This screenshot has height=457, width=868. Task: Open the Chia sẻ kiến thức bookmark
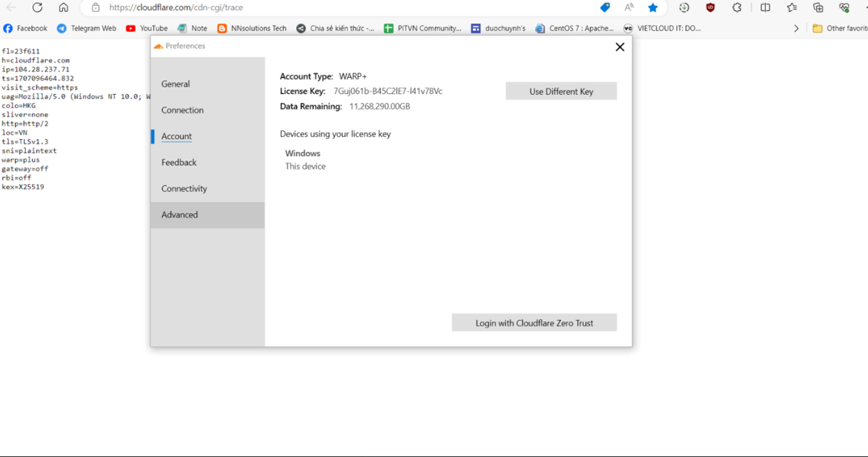pos(335,29)
